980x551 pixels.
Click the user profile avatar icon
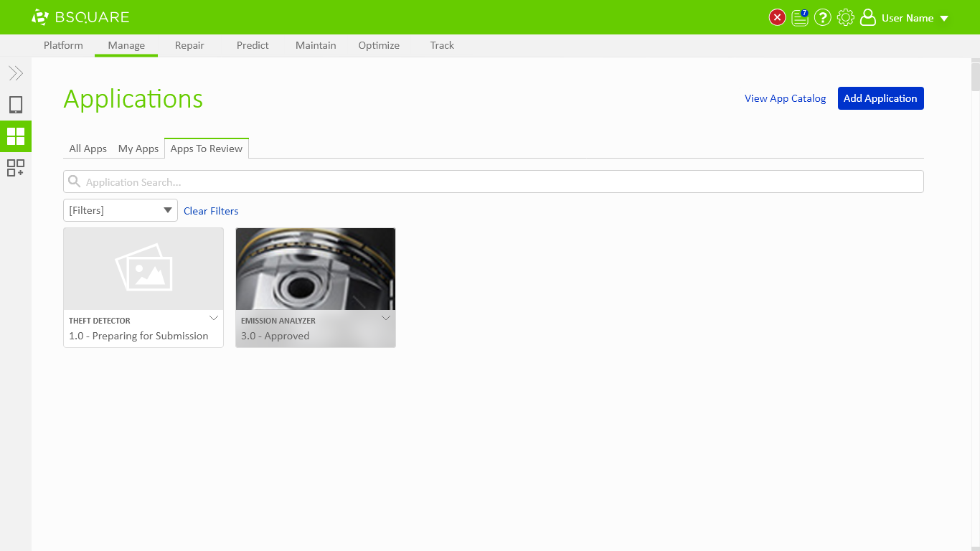tap(868, 18)
